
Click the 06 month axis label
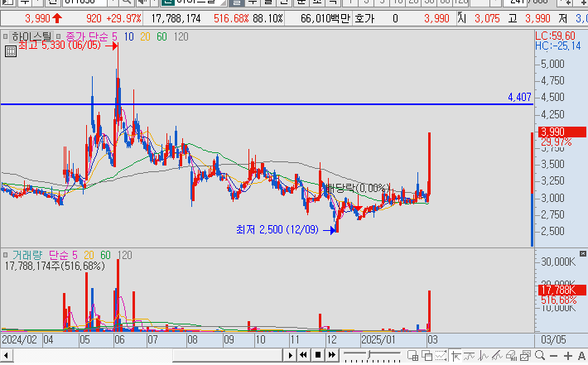point(119,340)
